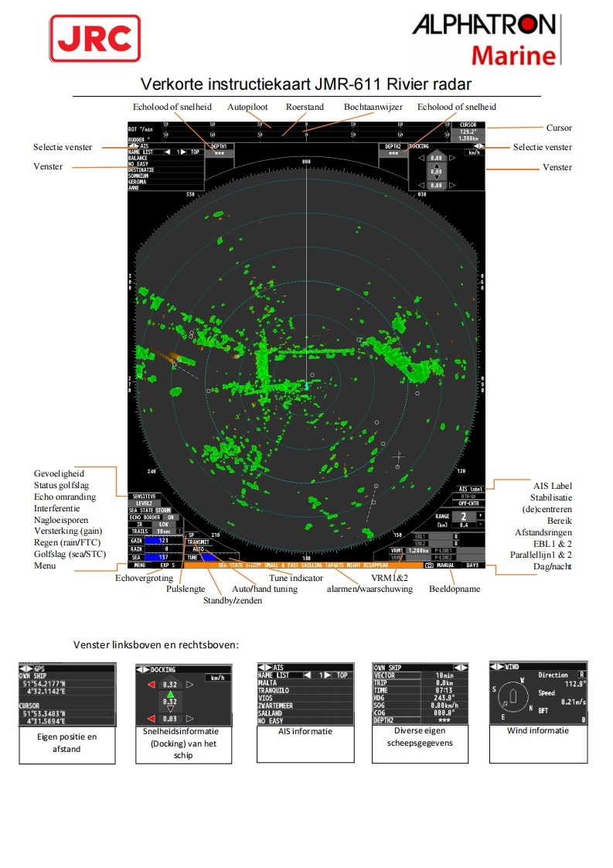The image size is (613, 868).
Task: Select TRANQUILO in AIS thumbnail list
Action: pos(305,690)
